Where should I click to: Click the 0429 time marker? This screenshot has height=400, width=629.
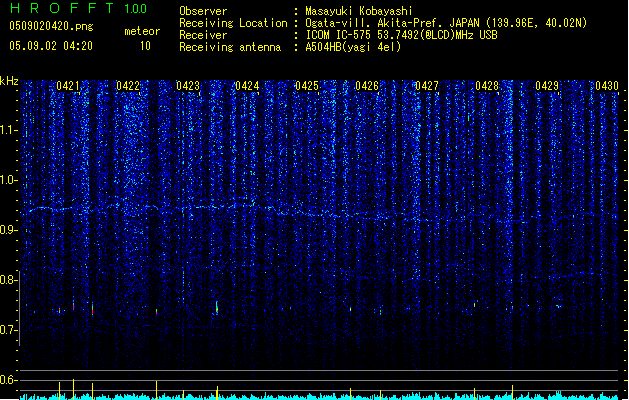(x=547, y=86)
